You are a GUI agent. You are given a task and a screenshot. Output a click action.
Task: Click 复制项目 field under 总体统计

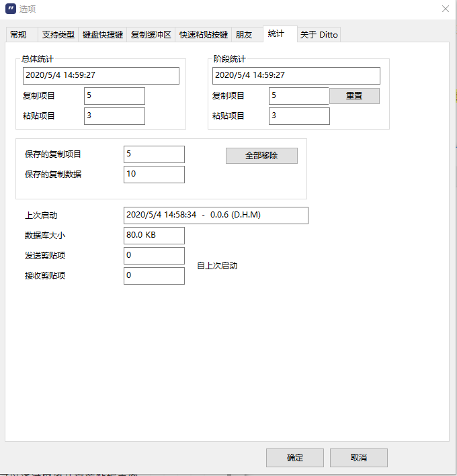pos(114,96)
